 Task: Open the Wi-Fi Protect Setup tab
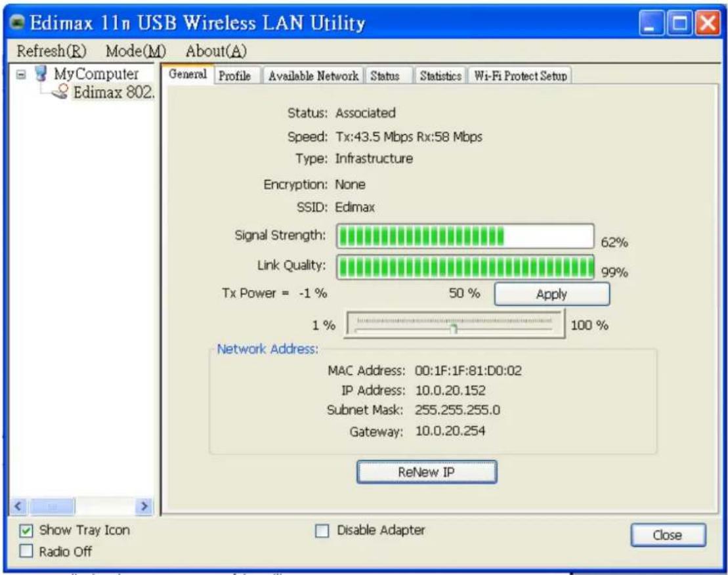[x=521, y=75]
